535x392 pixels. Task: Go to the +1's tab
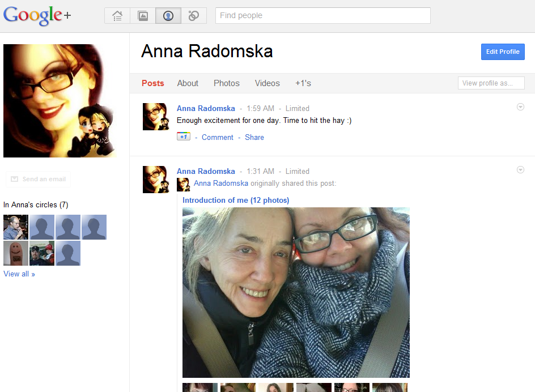303,83
